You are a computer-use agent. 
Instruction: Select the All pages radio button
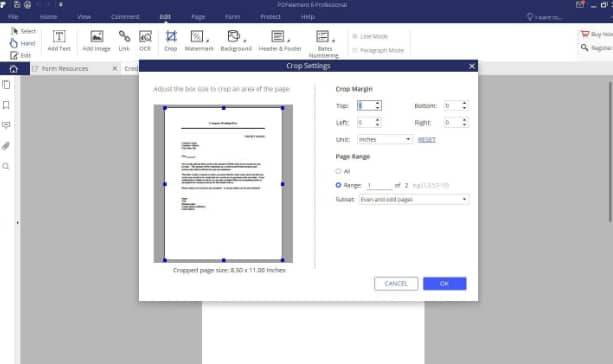point(338,171)
